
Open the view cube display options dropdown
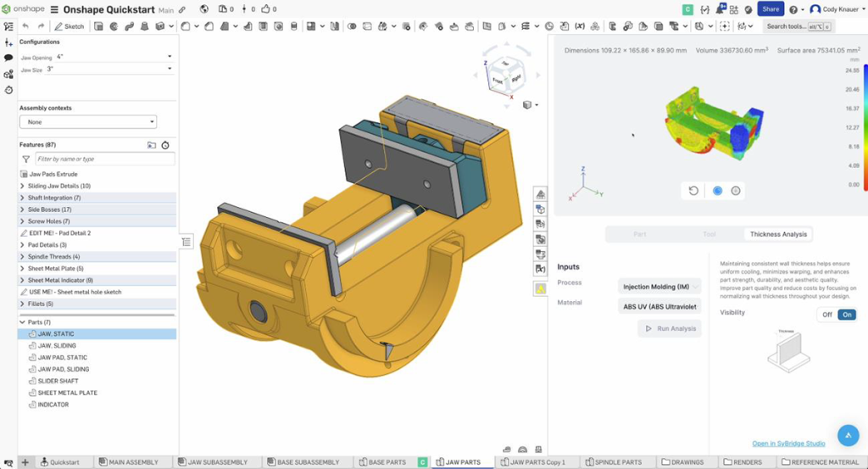(x=531, y=104)
